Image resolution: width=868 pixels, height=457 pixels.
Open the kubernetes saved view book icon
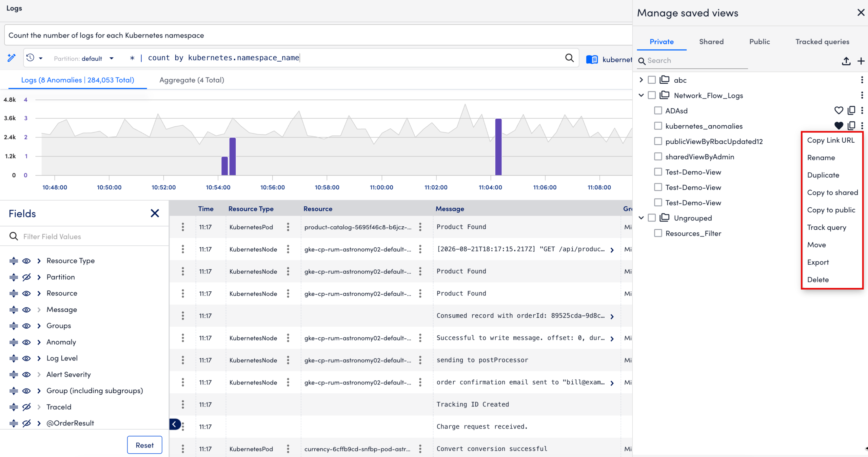pos(592,60)
